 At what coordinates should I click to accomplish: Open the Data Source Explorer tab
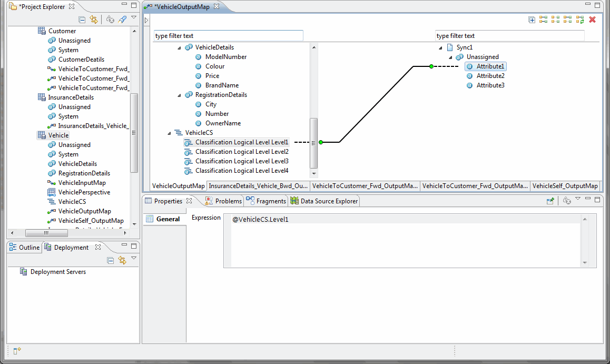coord(324,201)
